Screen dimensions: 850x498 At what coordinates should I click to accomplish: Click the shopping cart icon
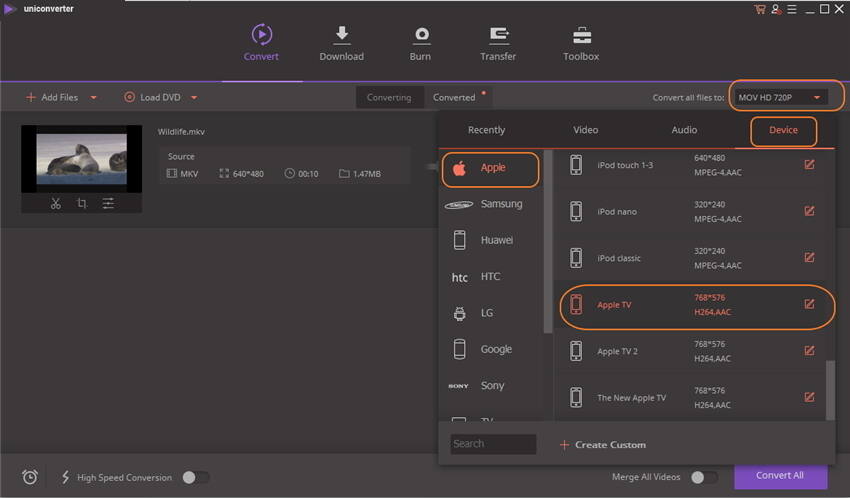coord(759,9)
